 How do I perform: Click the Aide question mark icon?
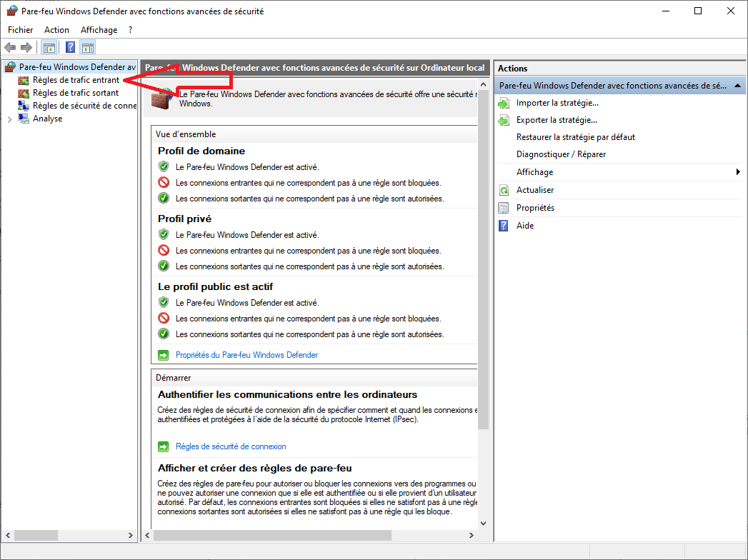pos(504,226)
